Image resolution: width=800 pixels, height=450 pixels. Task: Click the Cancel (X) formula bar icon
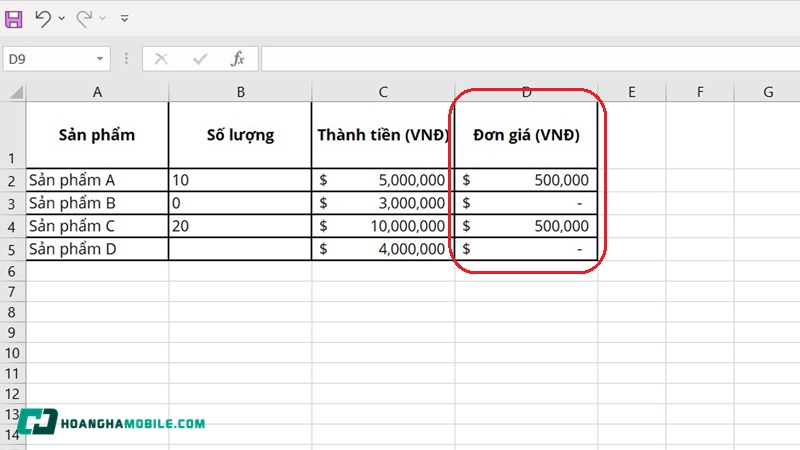click(x=161, y=59)
